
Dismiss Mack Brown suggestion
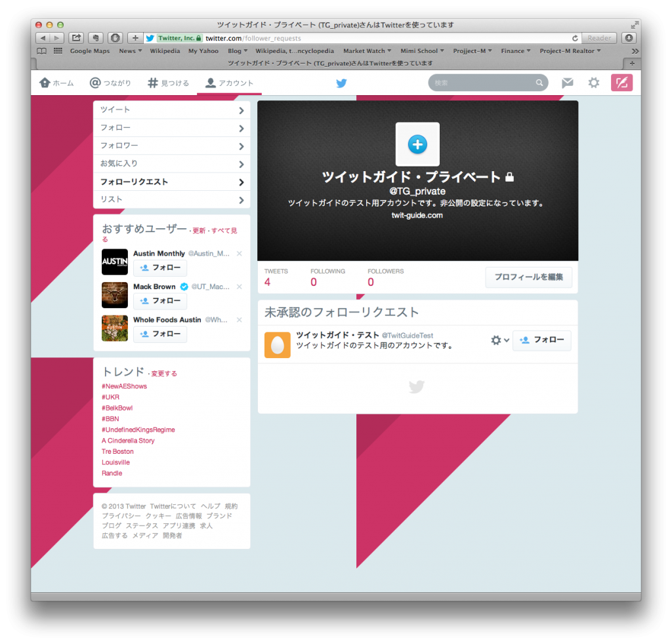tap(240, 287)
